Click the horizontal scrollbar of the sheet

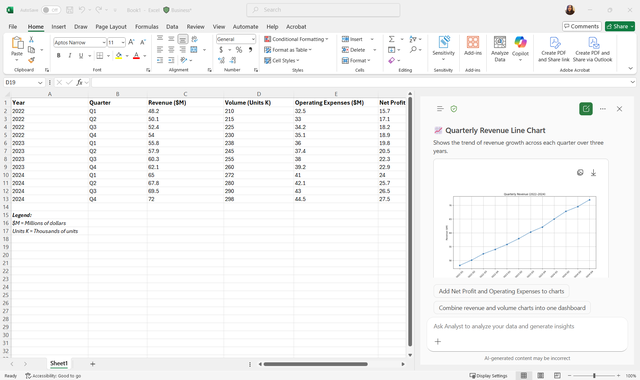(x=316, y=364)
